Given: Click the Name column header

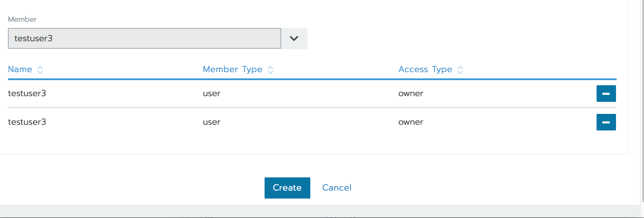Looking at the screenshot, I should point(20,69).
